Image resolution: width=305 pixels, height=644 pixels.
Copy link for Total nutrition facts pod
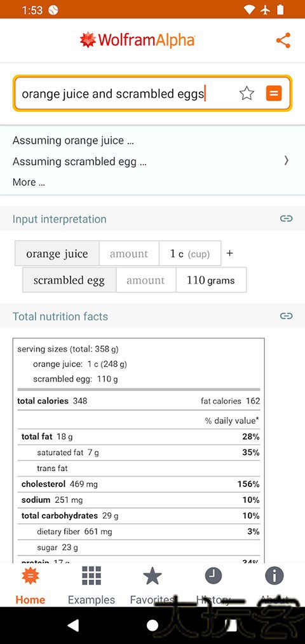coord(286,316)
